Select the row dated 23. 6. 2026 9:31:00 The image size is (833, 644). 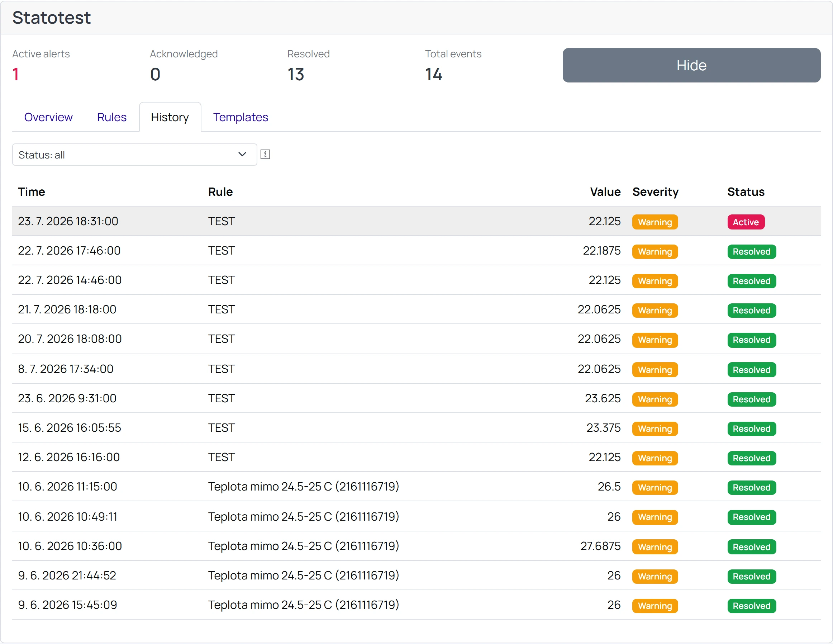pos(416,398)
